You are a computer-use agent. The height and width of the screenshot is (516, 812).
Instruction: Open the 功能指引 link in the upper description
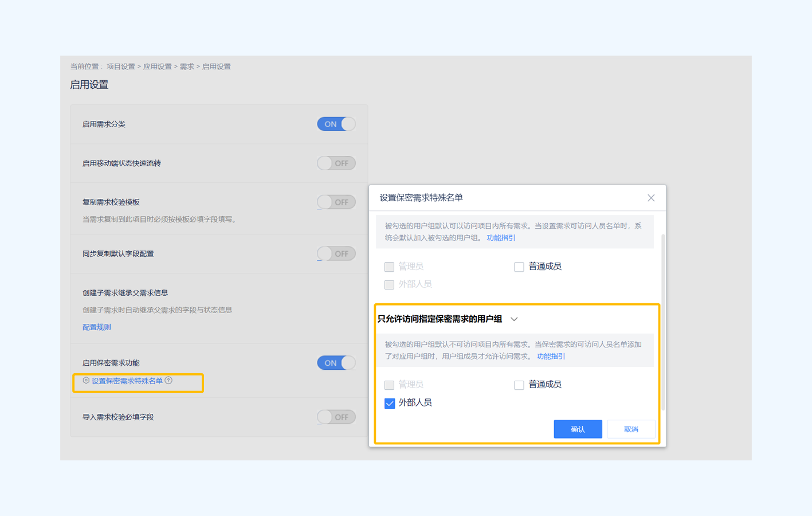coord(501,237)
